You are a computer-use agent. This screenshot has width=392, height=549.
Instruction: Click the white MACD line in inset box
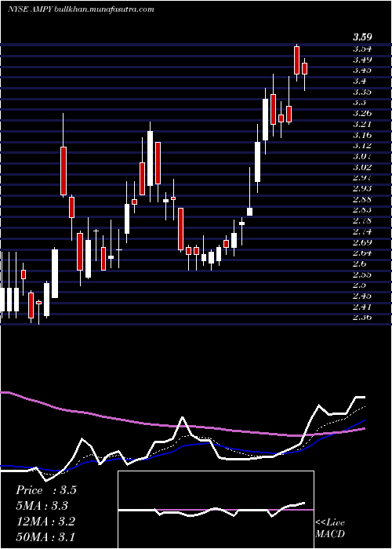tap(212, 510)
